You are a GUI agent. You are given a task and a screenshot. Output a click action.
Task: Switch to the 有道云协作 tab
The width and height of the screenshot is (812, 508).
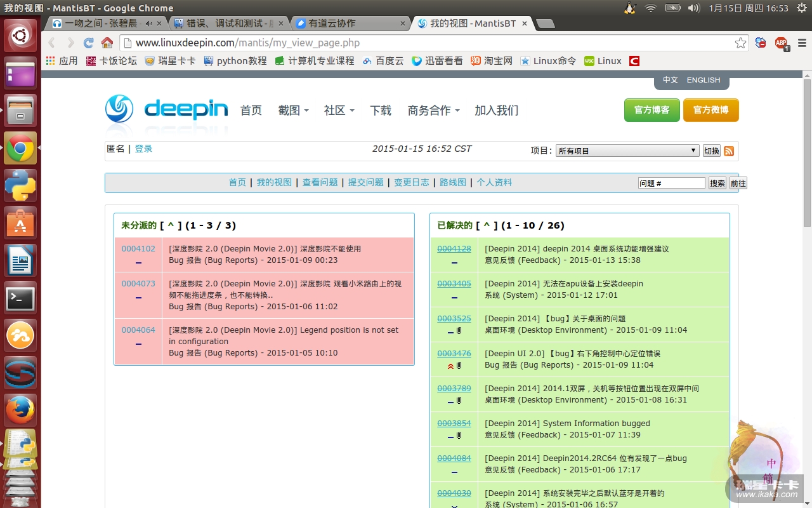tap(351, 23)
